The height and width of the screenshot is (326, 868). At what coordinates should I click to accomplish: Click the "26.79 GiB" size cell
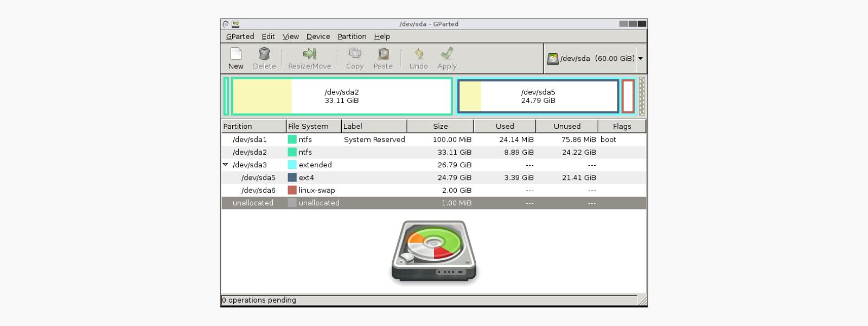pos(454,165)
